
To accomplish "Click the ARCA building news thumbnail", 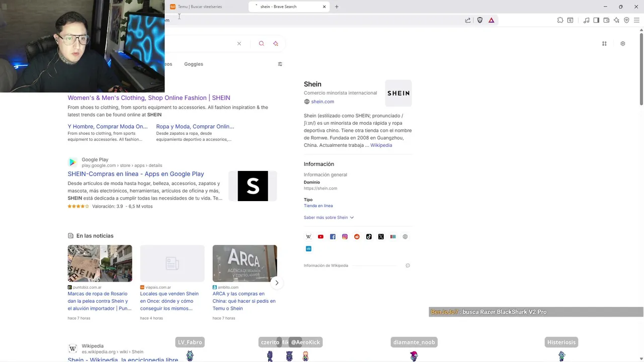I will click(245, 263).
